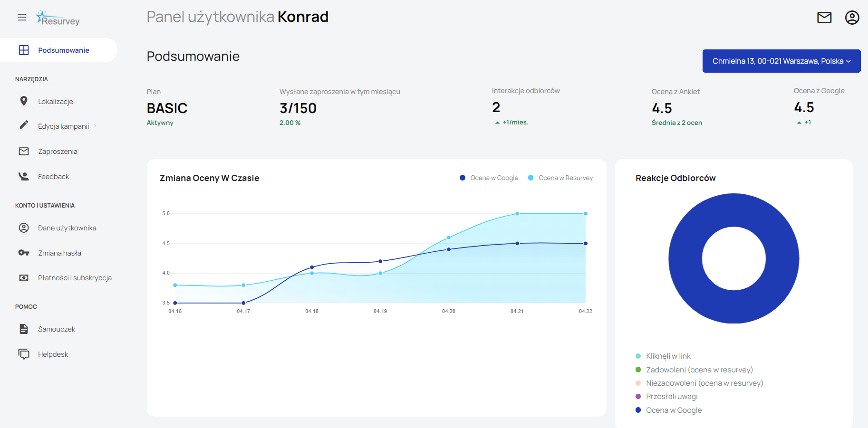Click the Zmiana hasła key icon
868x428 pixels.
point(24,253)
